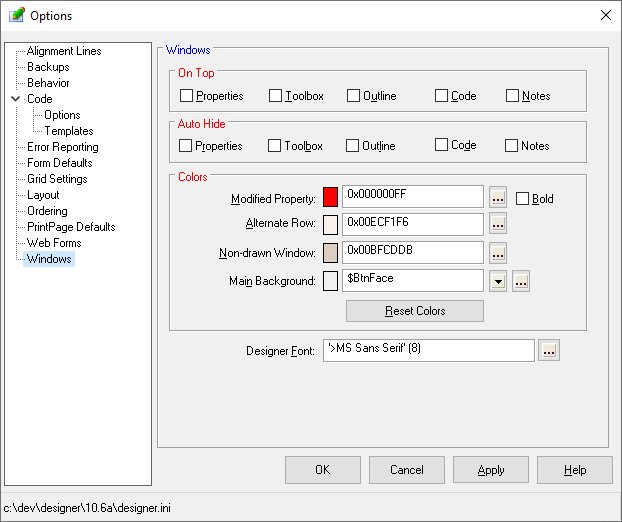The image size is (622, 522).
Task: Enable On Top for Properties window
Action: pyautogui.click(x=187, y=96)
